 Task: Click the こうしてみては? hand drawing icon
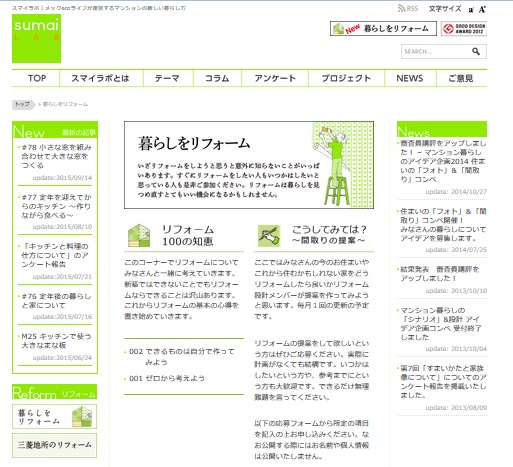tap(269, 236)
